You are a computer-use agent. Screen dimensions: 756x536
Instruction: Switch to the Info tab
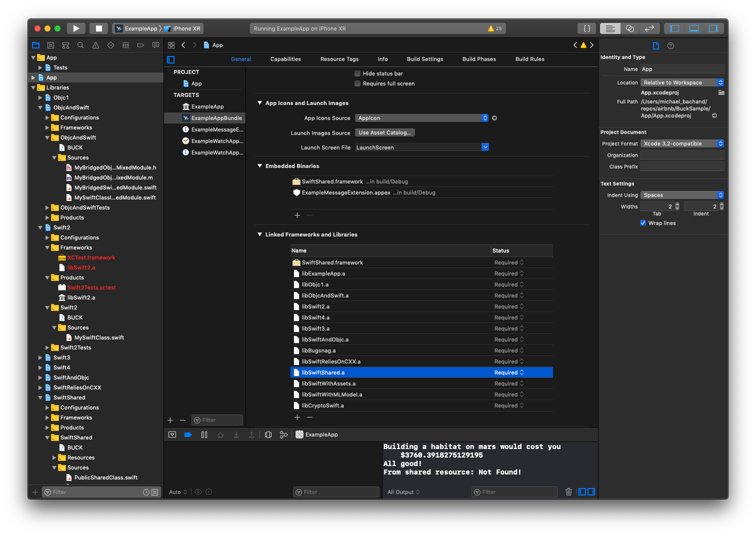point(383,59)
